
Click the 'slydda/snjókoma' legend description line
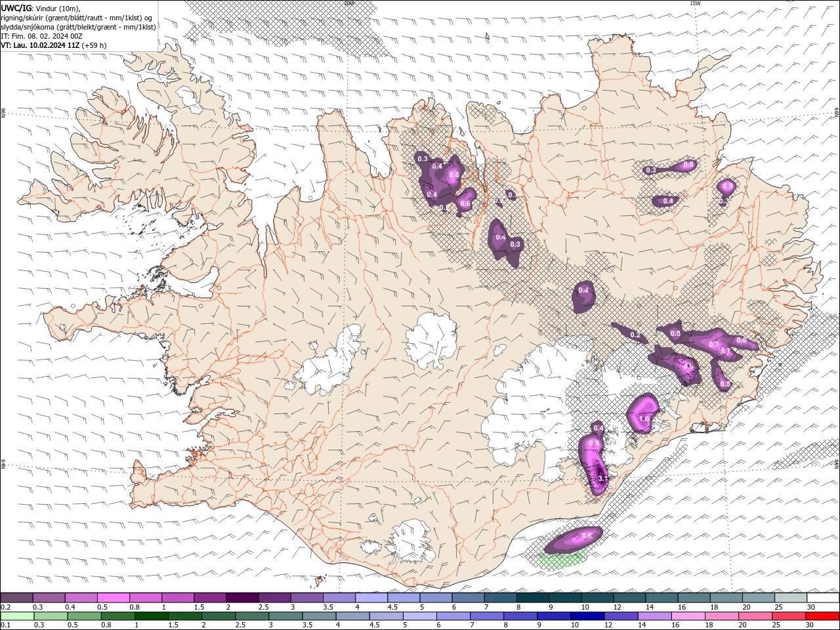[78, 27]
